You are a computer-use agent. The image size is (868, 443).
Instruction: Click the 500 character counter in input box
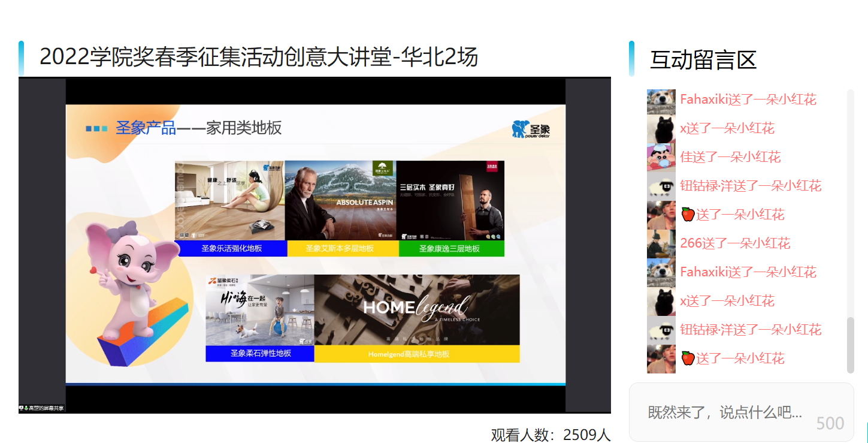tap(830, 423)
